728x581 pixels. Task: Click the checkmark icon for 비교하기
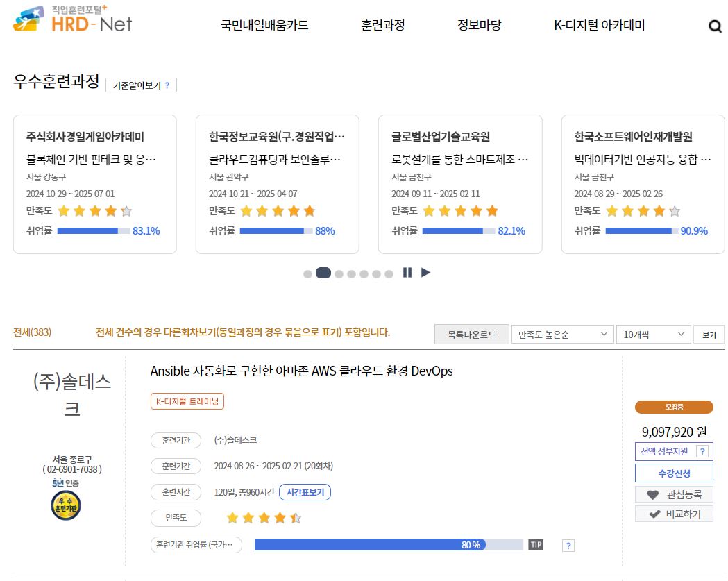[x=654, y=514]
